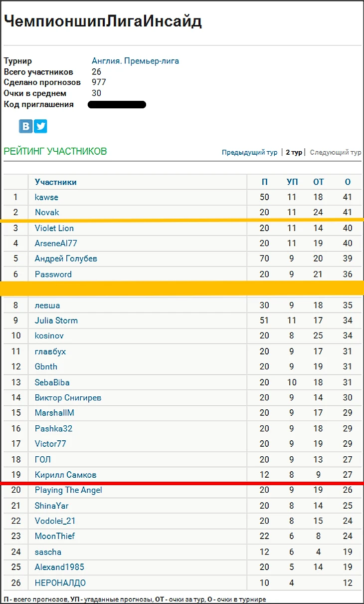Open главбух participant link
The height and width of the screenshot is (604, 364).
[50, 351]
